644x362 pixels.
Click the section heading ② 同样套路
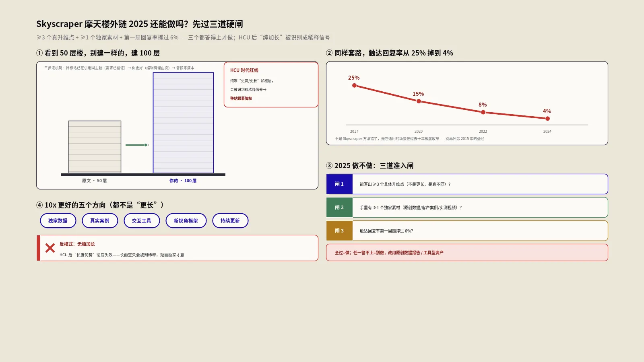pos(390,53)
